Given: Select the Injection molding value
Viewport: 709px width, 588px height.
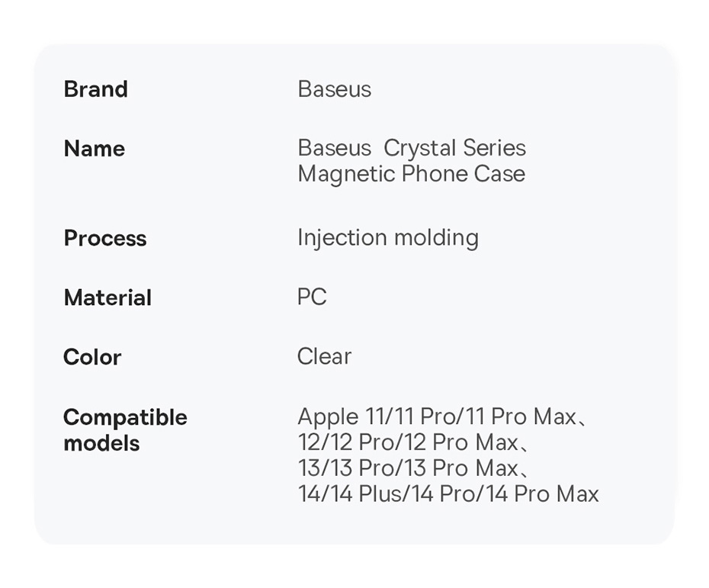Looking at the screenshot, I should pyautogui.click(x=387, y=238).
